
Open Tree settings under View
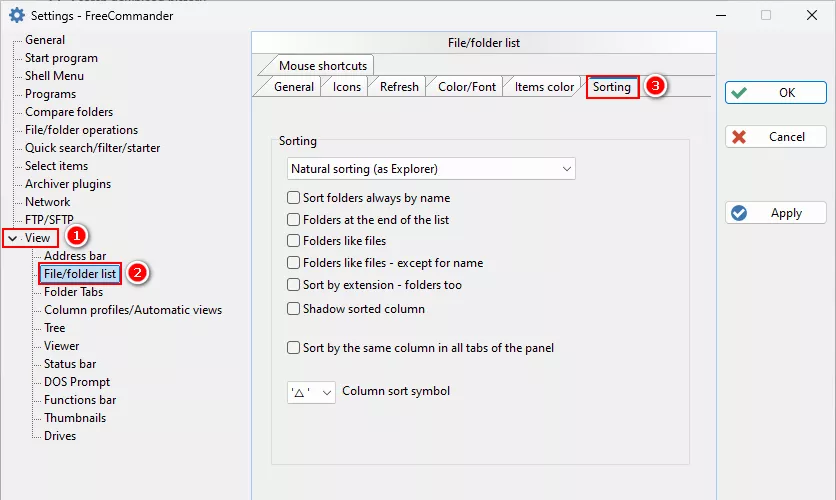coord(54,328)
